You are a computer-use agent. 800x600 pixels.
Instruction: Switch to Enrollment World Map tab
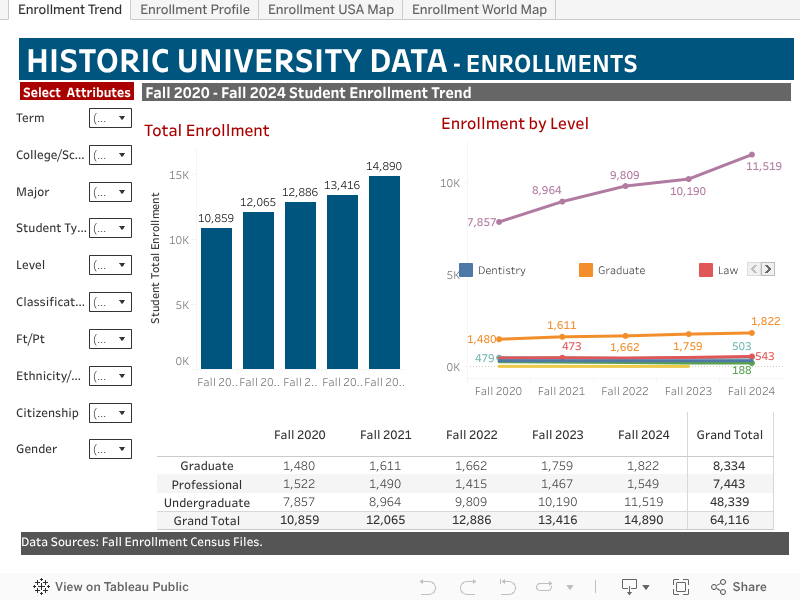(x=479, y=10)
